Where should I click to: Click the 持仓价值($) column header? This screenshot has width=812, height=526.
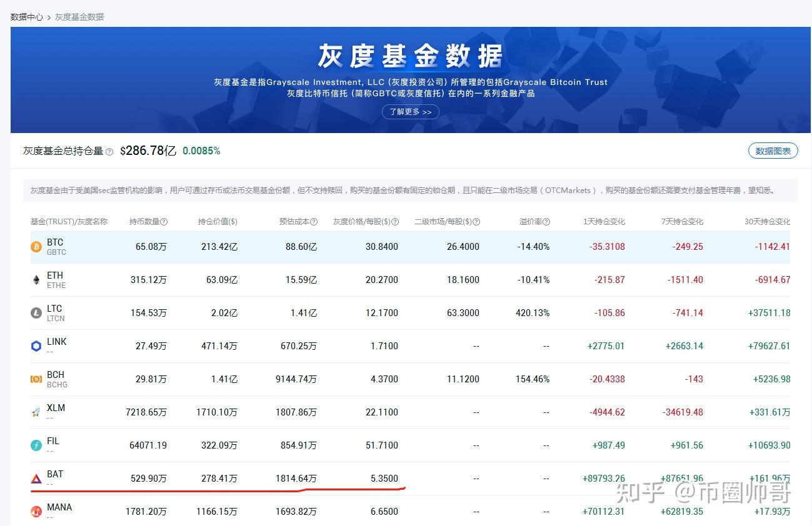coord(218,222)
